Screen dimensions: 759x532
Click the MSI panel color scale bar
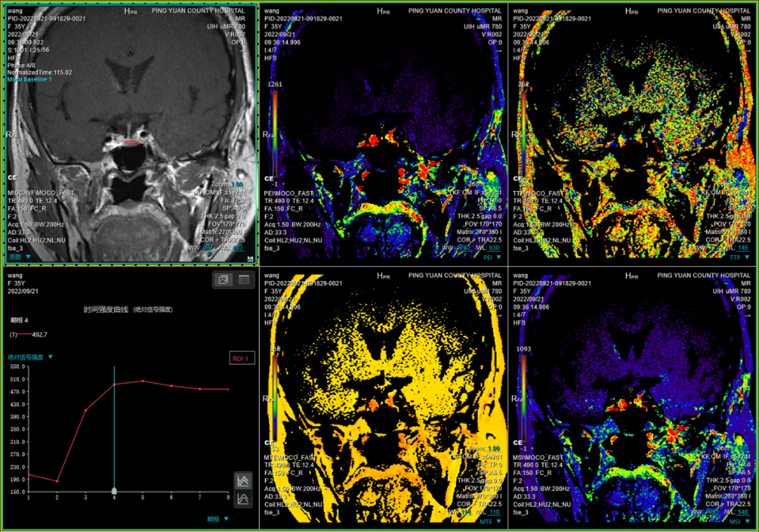click(x=524, y=398)
